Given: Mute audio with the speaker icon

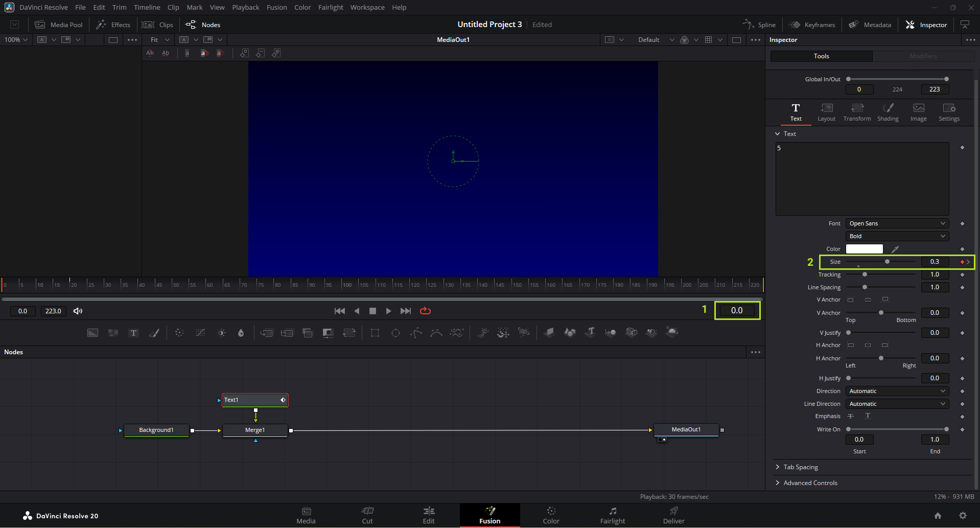Looking at the screenshot, I should pyautogui.click(x=78, y=311).
